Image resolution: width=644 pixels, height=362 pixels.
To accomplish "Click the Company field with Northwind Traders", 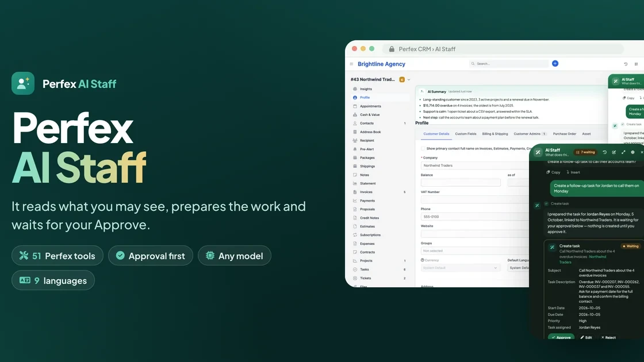I will (475, 165).
